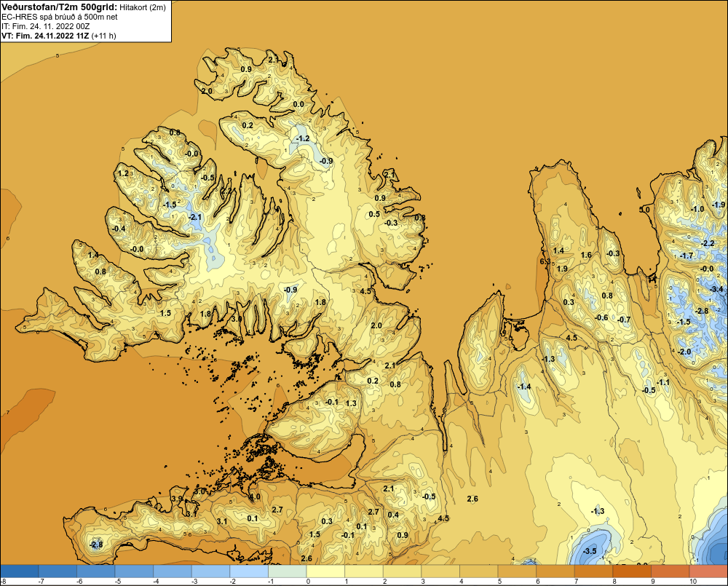The width and height of the screenshot is (728, 586).
Task: Click the 'EC-HRES spá brúuð á 500m net' line
Action: 60,17
